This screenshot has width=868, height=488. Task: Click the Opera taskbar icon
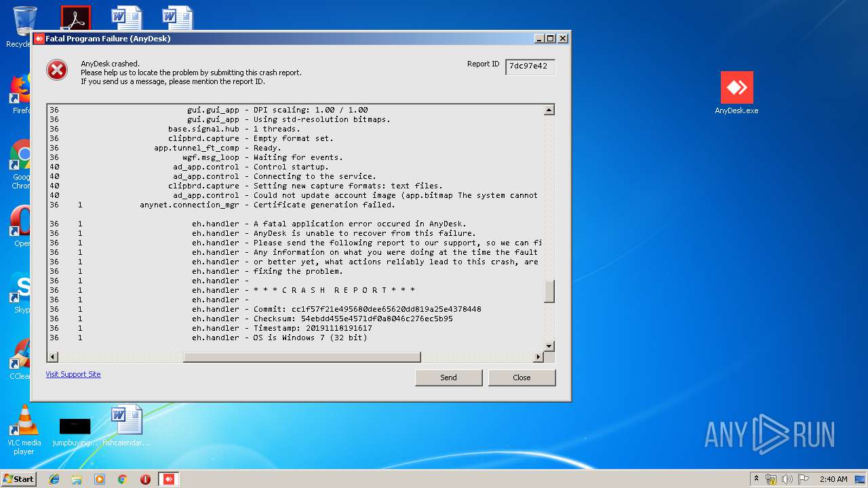[x=145, y=479]
